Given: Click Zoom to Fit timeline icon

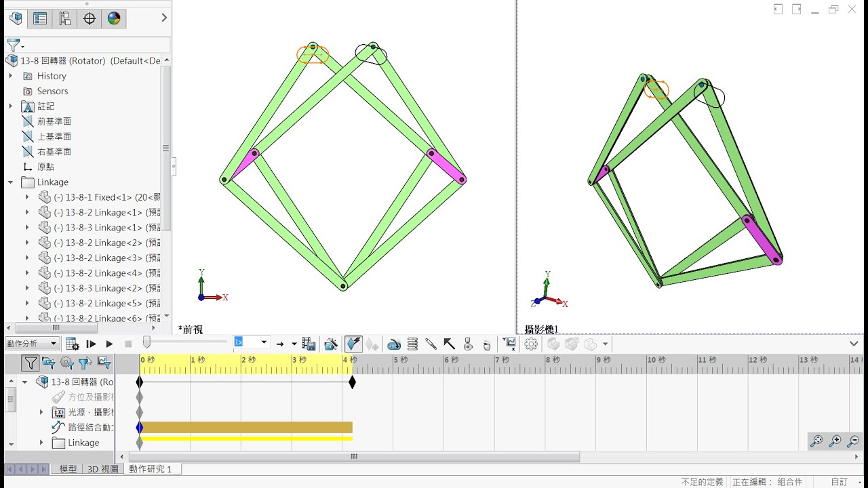Looking at the screenshot, I should (x=816, y=441).
